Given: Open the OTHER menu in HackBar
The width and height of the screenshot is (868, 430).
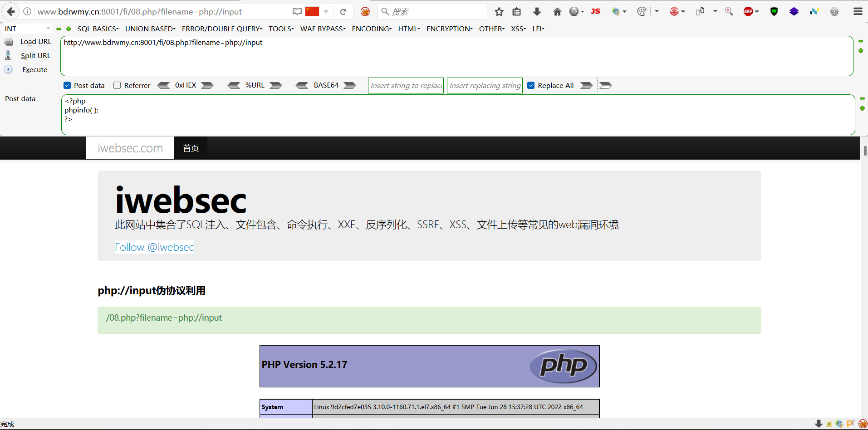Looking at the screenshot, I should [492, 29].
